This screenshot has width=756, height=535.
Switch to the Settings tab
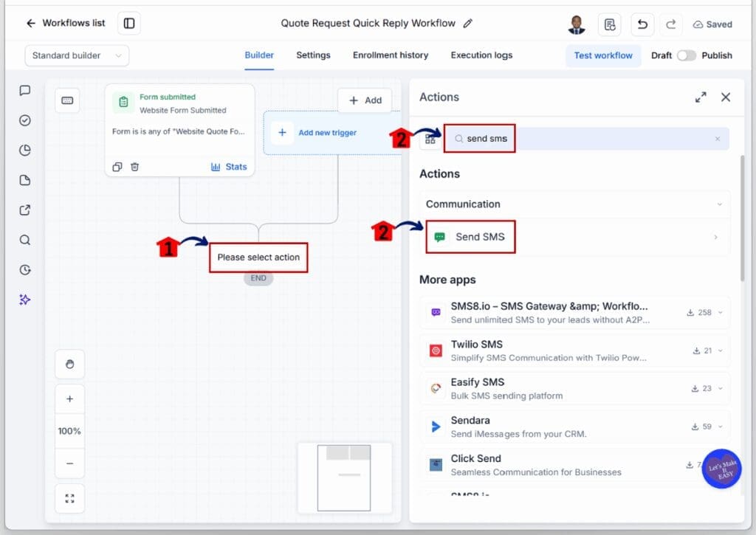click(313, 55)
